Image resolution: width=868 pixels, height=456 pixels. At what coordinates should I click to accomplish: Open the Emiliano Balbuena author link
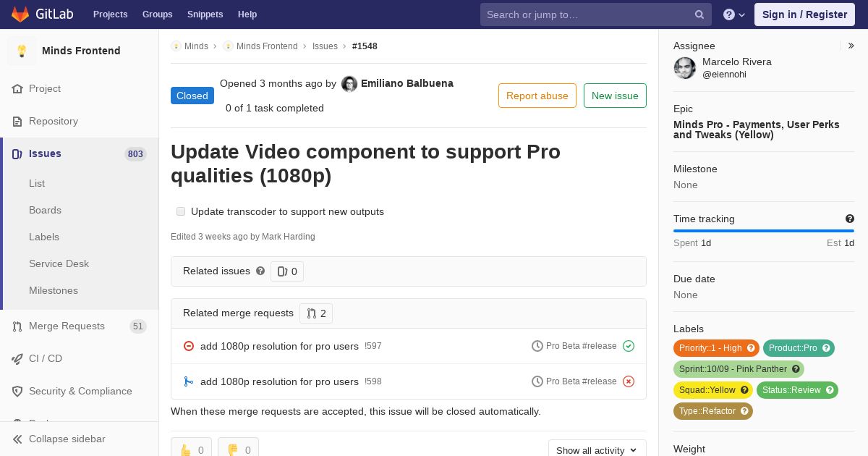[x=407, y=83]
